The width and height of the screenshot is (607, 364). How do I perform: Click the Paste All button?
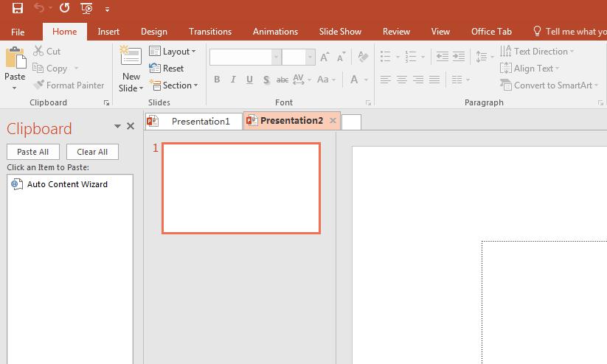pos(33,152)
